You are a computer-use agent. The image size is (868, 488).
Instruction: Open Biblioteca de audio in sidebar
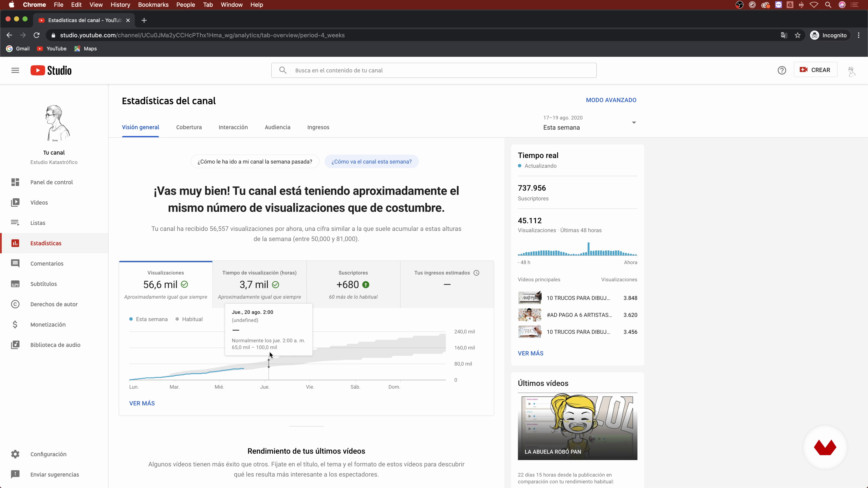[55, 345]
